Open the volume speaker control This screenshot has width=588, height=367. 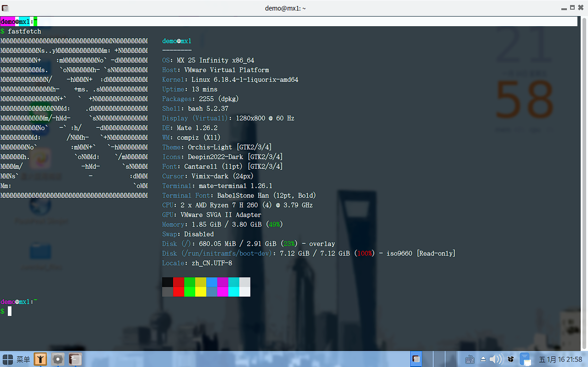(496, 359)
